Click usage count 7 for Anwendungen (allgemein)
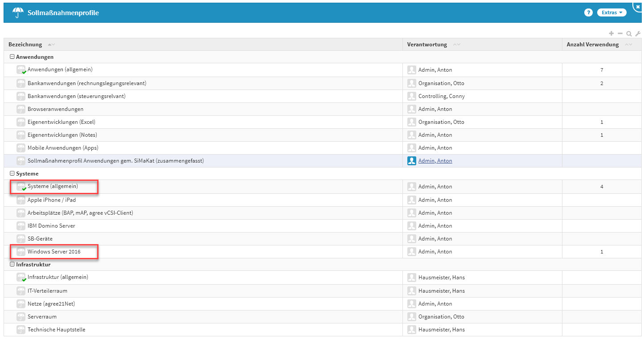This screenshot has width=644, height=339. [x=602, y=70]
